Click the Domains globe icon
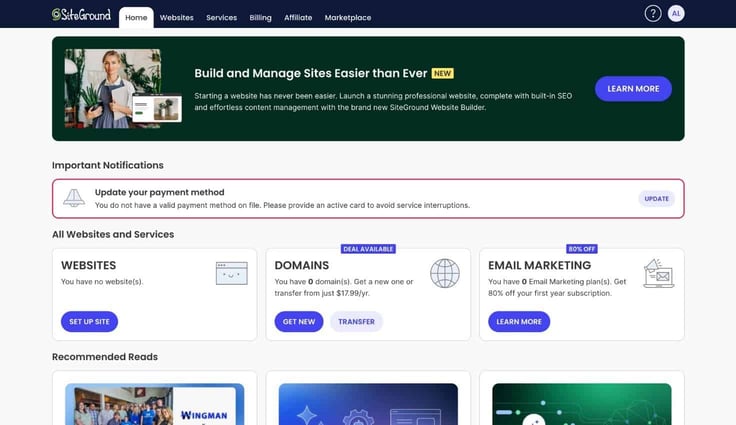 pyautogui.click(x=445, y=273)
